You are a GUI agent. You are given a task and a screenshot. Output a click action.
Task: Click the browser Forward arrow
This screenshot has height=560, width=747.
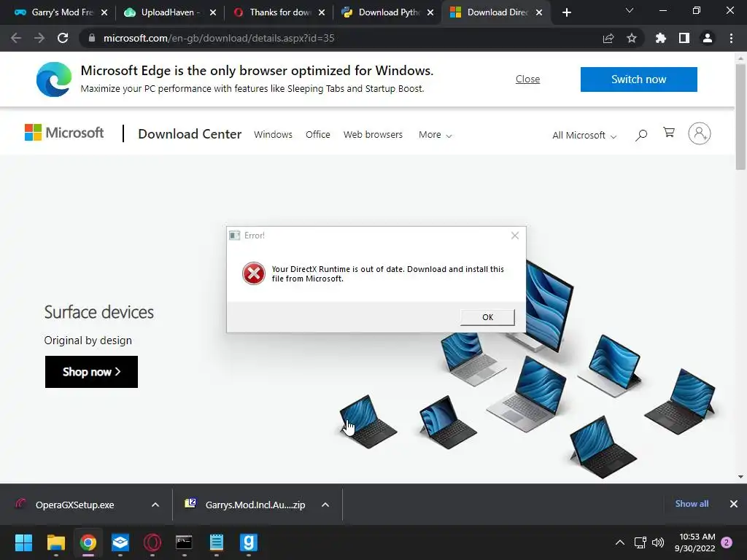click(39, 38)
